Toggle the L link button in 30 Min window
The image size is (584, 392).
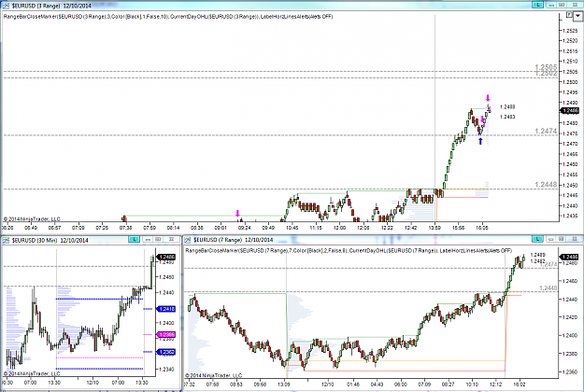pos(134,240)
